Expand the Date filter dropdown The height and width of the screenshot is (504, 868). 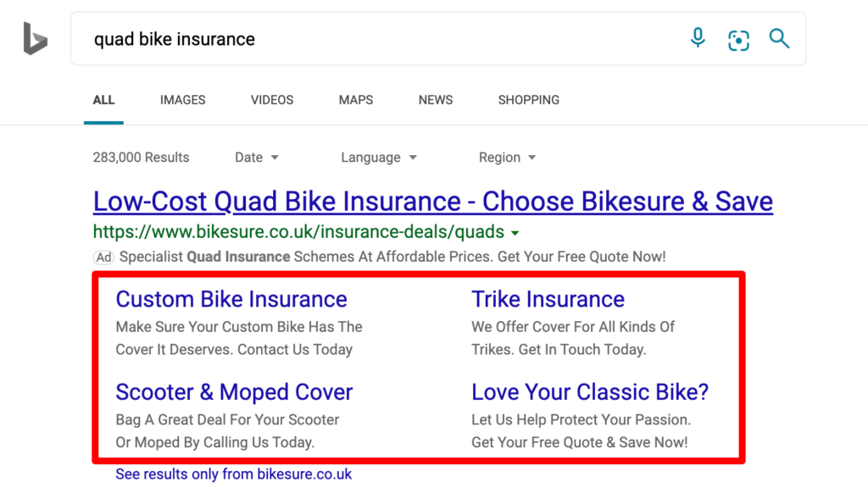click(x=257, y=158)
